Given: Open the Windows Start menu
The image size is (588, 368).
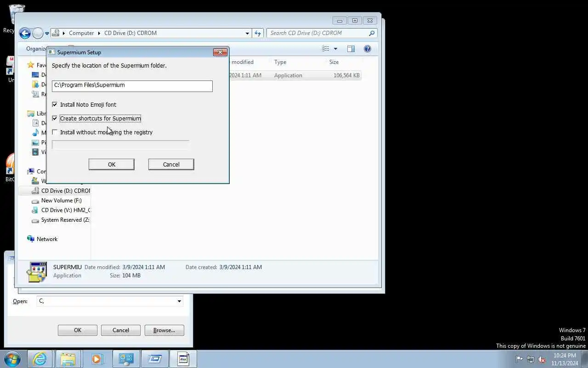Looking at the screenshot, I should click(x=12, y=359).
